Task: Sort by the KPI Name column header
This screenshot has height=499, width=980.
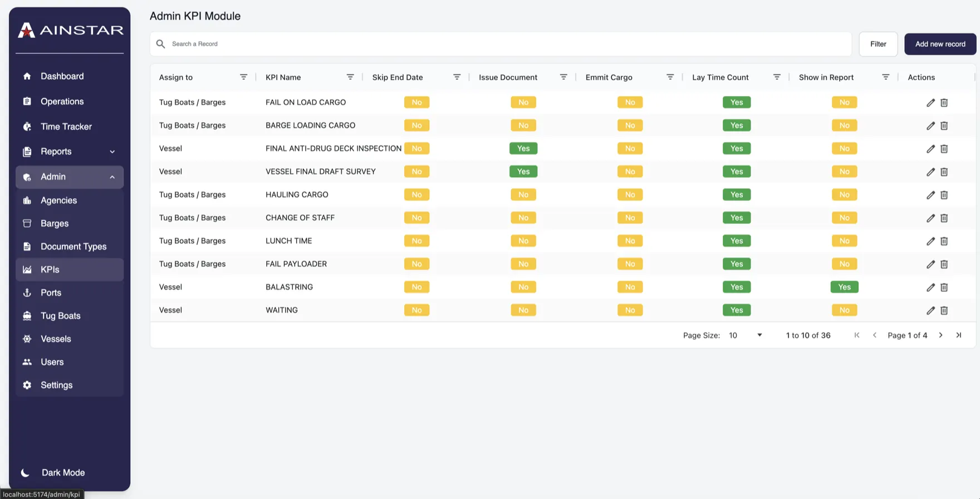Action: coord(283,77)
